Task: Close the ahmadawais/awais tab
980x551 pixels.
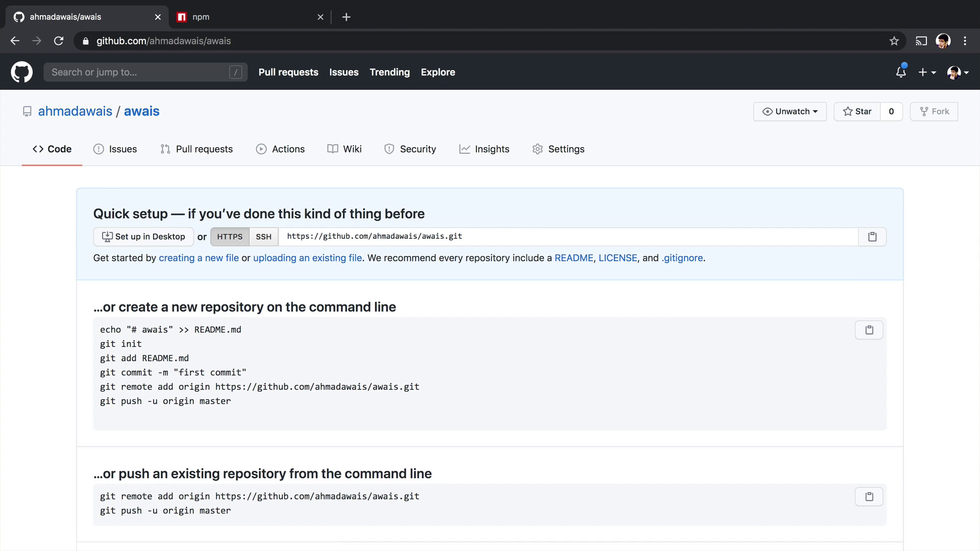Action: [x=158, y=17]
